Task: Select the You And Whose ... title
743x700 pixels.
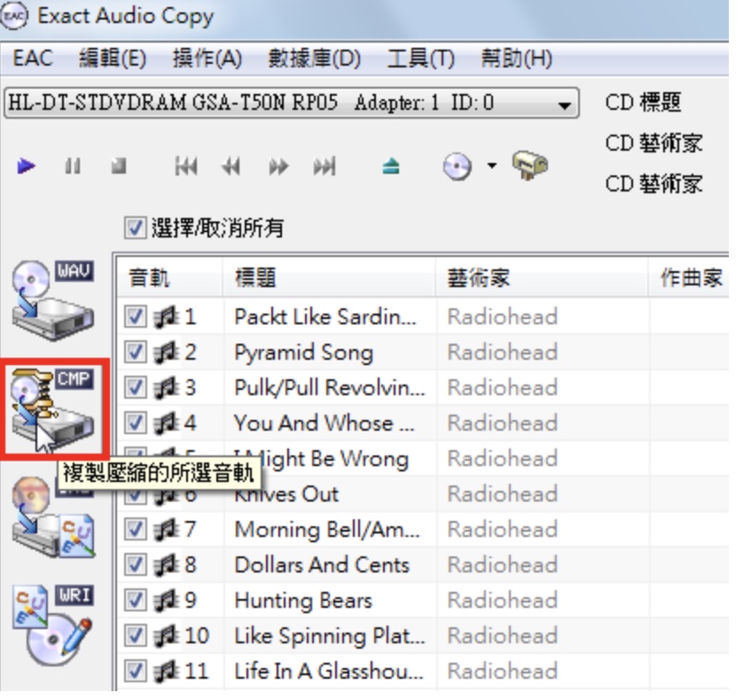Action: tap(325, 423)
